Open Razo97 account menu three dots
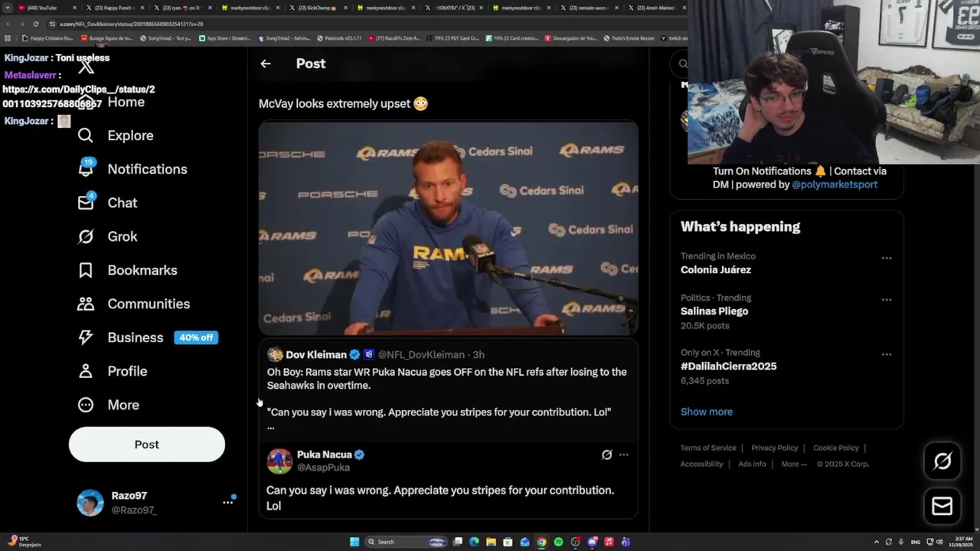Image resolution: width=980 pixels, height=551 pixels. pyautogui.click(x=227, y=503)
